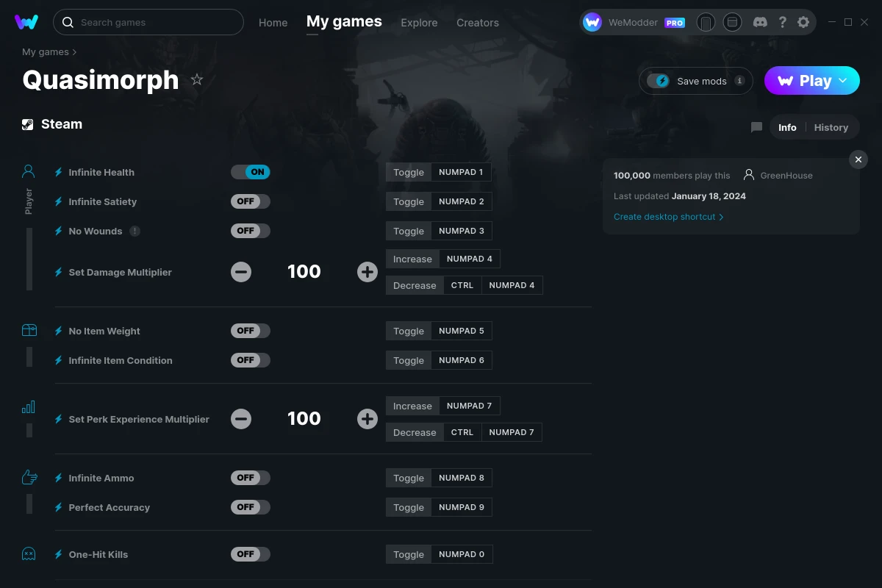Increase the Set Damage Multiplier with the plus stepper
Screen dimensions: 882x588
(x=367, y=271)
